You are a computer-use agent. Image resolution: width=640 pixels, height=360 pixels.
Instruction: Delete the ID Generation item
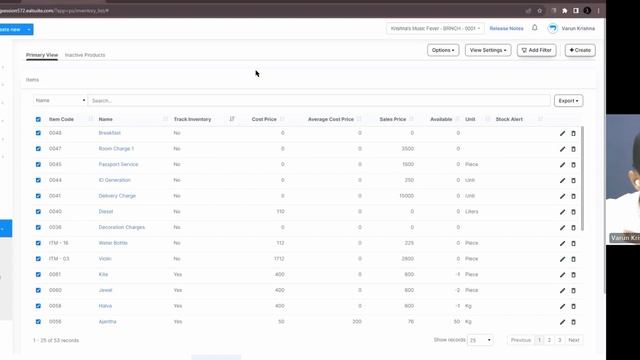(x=573, y=180)
